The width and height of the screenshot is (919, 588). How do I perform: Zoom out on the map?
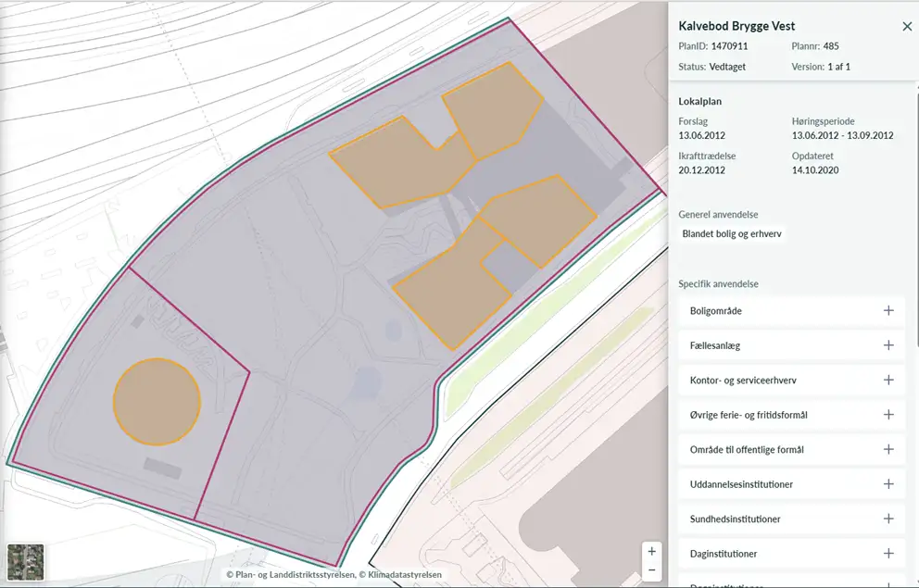(x=652, y=570)
